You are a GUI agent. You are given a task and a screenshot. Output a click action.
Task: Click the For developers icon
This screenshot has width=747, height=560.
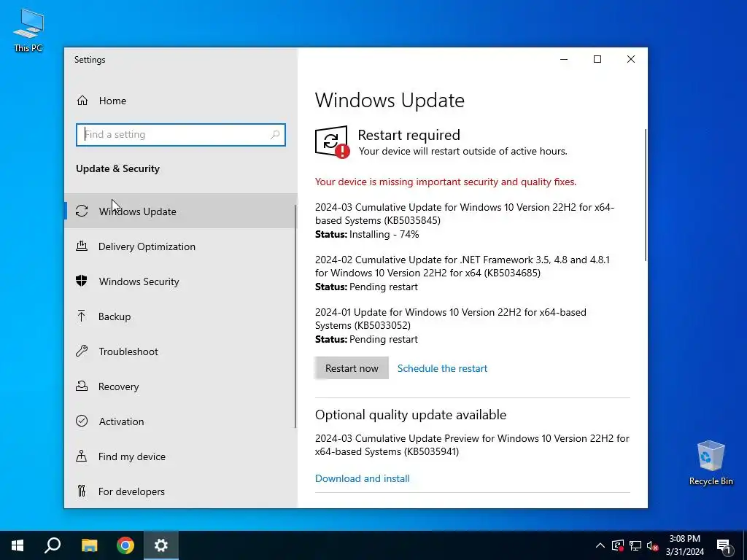(82, 491)
